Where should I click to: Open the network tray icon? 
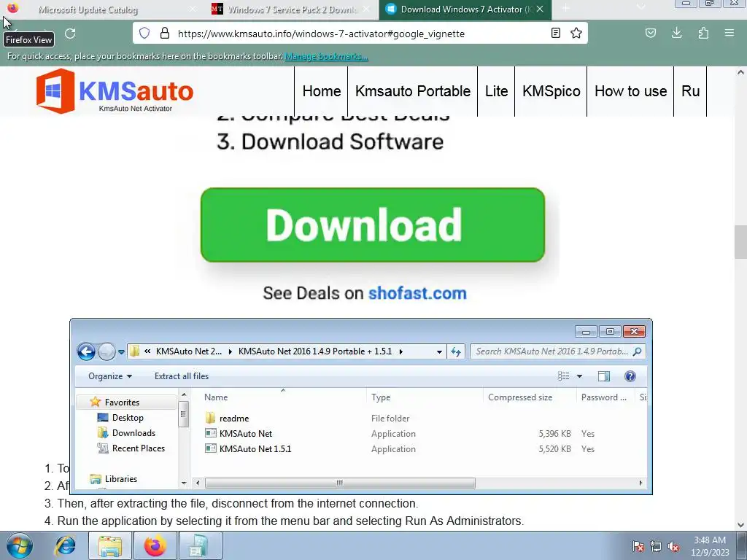tap(656, 546)
